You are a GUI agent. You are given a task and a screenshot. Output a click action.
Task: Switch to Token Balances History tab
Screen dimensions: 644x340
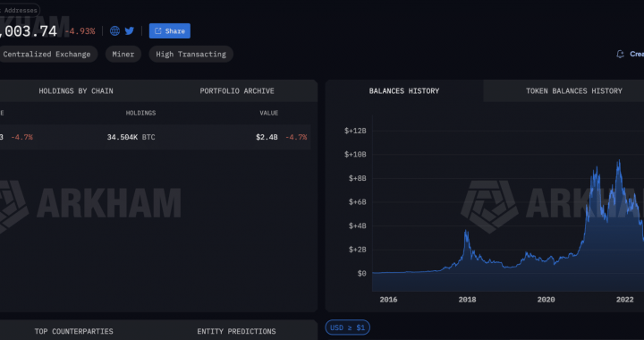[x=573, y=90]
